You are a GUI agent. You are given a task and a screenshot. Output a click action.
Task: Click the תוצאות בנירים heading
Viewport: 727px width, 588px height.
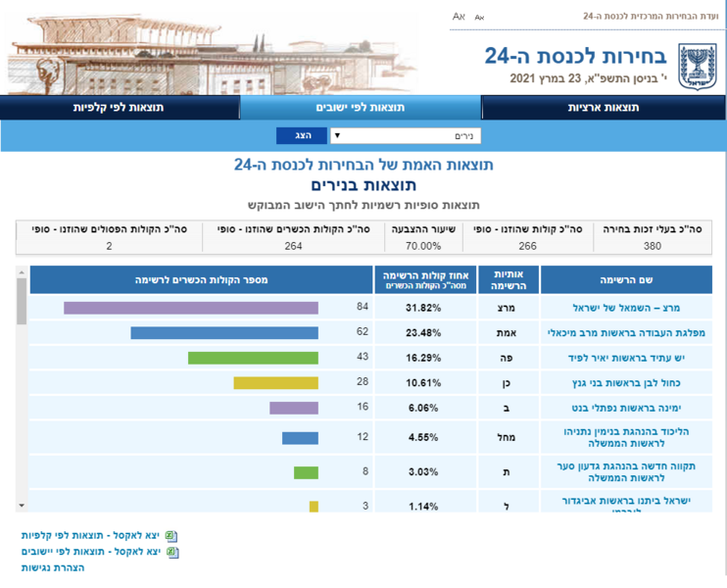pyautogui.click(x=363, y=185)
